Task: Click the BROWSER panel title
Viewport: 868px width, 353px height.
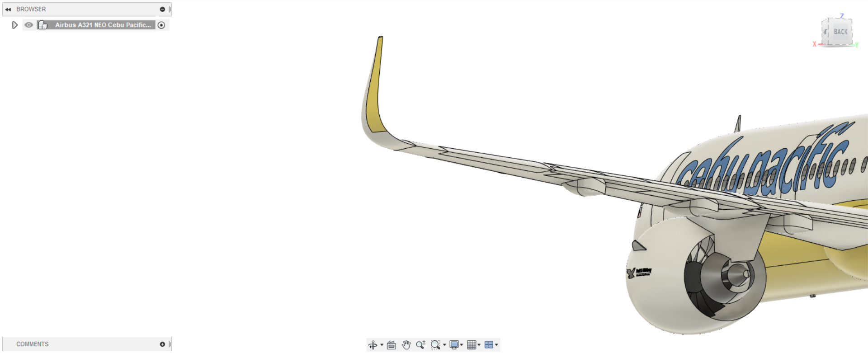Action: [x=31, y=9]
